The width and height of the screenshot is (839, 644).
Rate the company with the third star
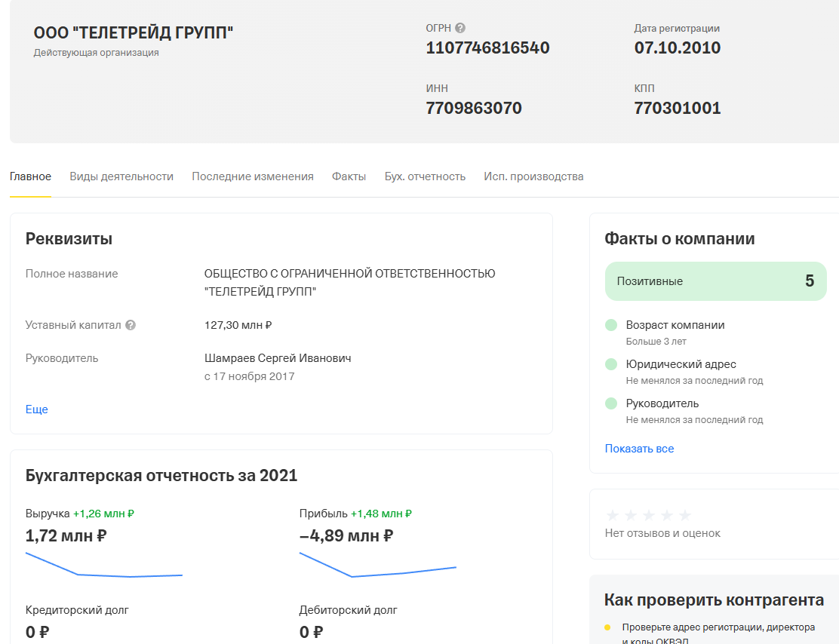tap(649, 515)
